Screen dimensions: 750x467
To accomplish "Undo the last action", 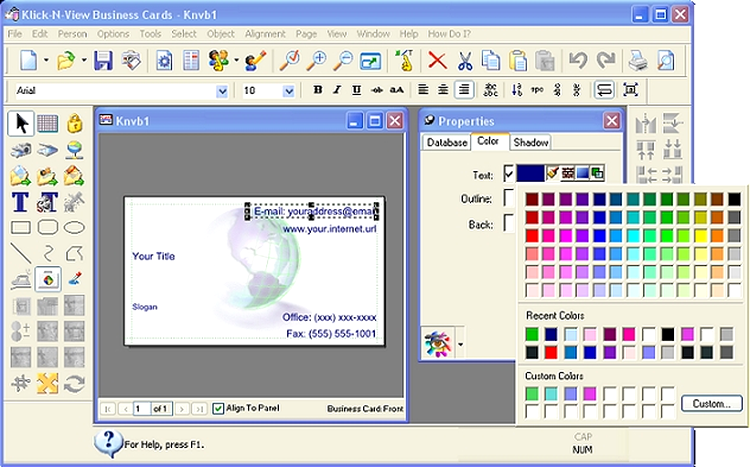I will pos(578,61).
